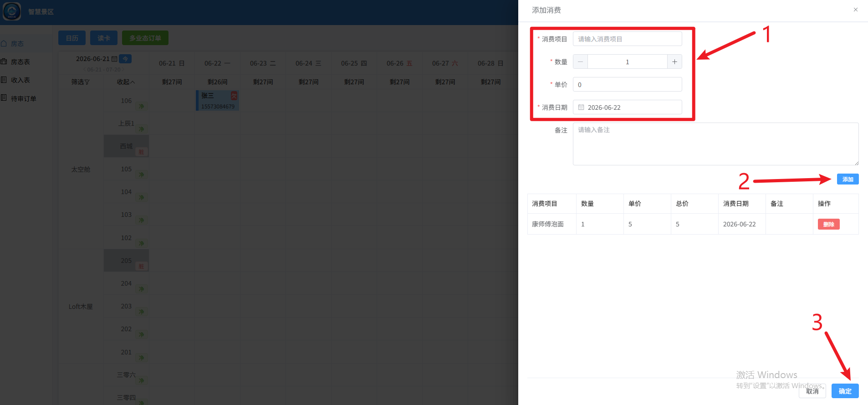Click the 智慧景区 logo icon

12,11
